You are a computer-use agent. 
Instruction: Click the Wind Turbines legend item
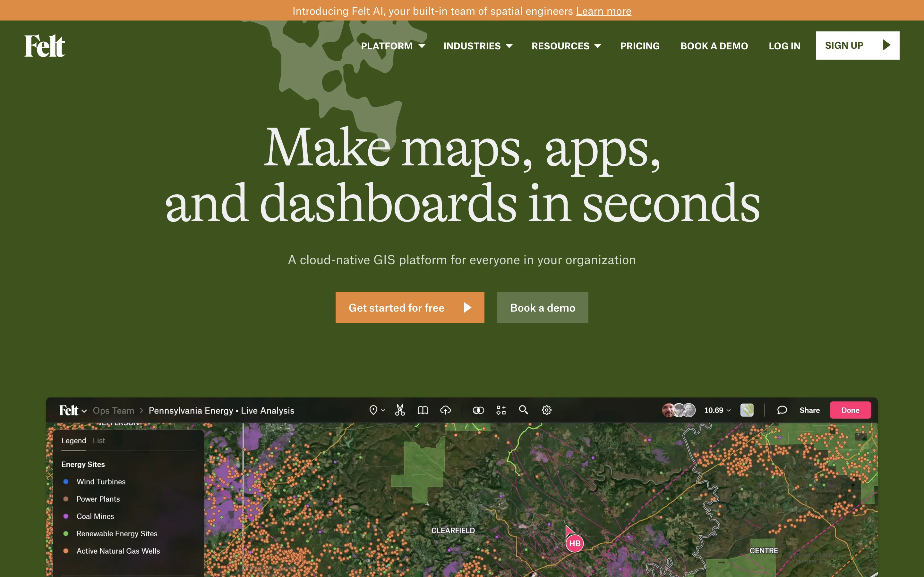coord(101,481)
